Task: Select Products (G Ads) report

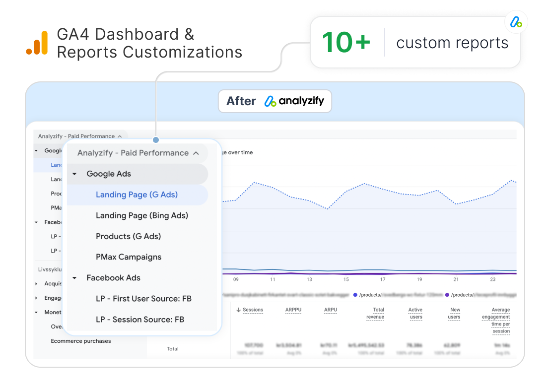Action: [x=128, y=236]
